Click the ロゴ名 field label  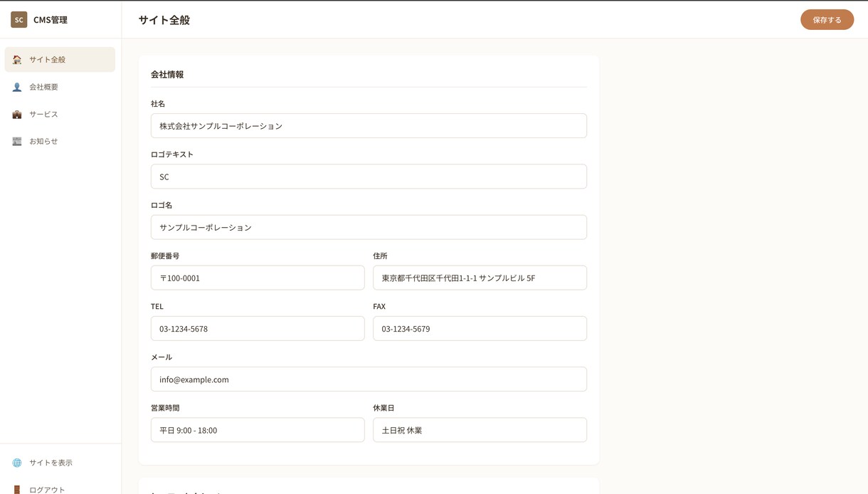coord(162,205)
